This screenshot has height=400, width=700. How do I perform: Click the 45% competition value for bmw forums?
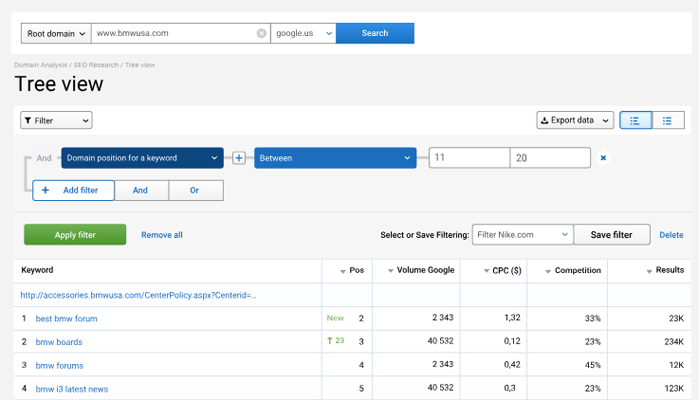pyautogui.click(x=592, y=365)
